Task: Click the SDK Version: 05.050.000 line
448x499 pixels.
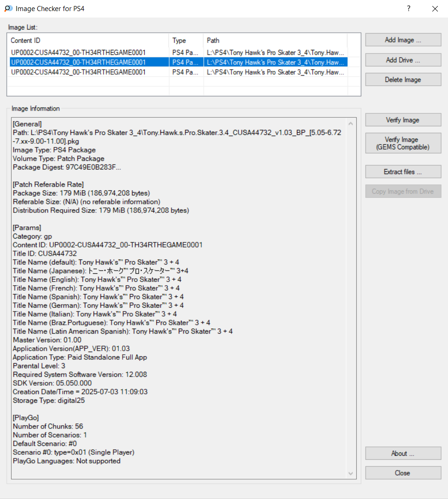Action: (52, 383)
